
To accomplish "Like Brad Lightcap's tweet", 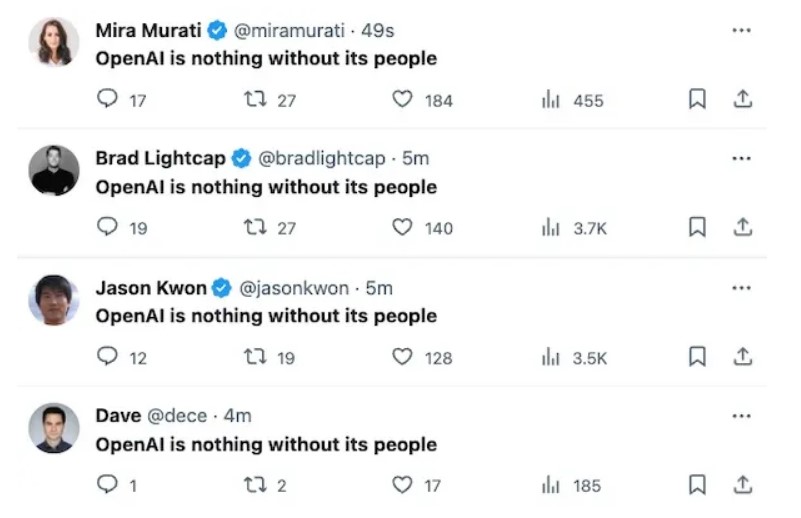I will (402, 227).
